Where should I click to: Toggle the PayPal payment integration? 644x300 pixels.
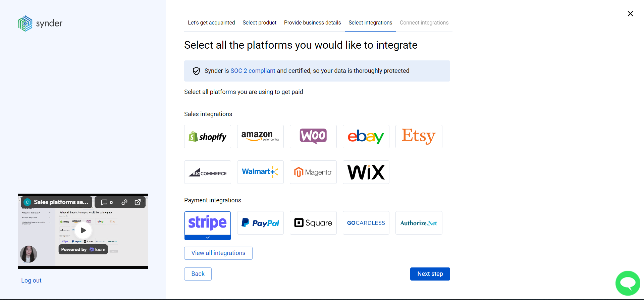click(260, 222)
